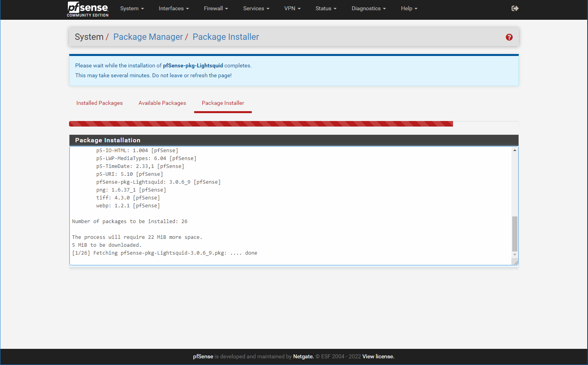Click the log scrollbar down arrow
This screenshot has height=365, width=588.
tap(515, 255)
